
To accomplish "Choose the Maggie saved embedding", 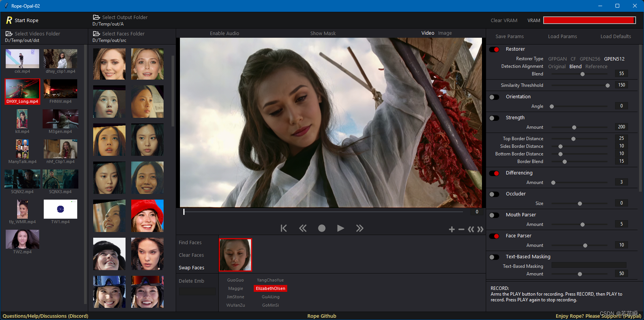I will tap(235, 288).
